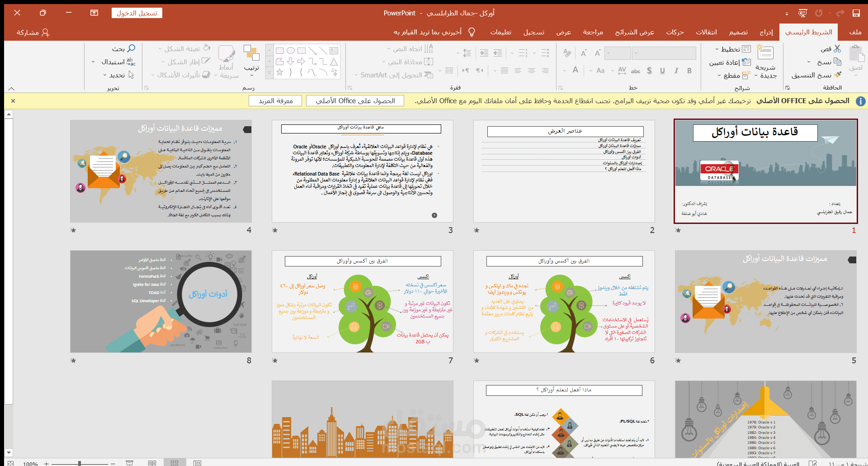The height and width of the screenshot is (466, 868).
Task: Close the yellow Office notification bar
Action: (x=13, y=101)
